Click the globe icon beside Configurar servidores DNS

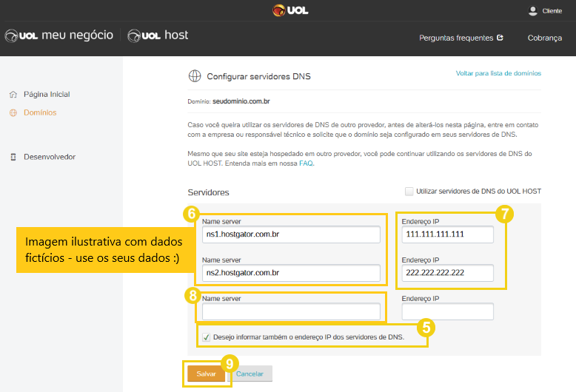coord(195,76)
